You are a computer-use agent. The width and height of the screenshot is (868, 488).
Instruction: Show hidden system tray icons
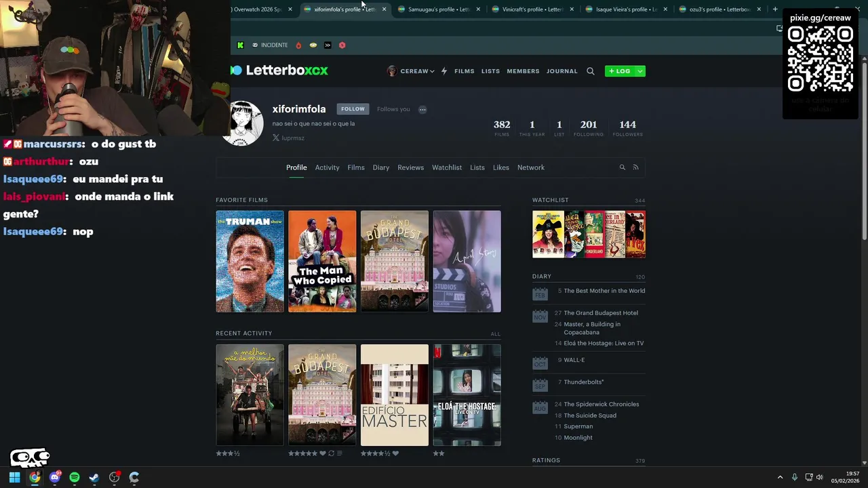(x=780, y=477)
